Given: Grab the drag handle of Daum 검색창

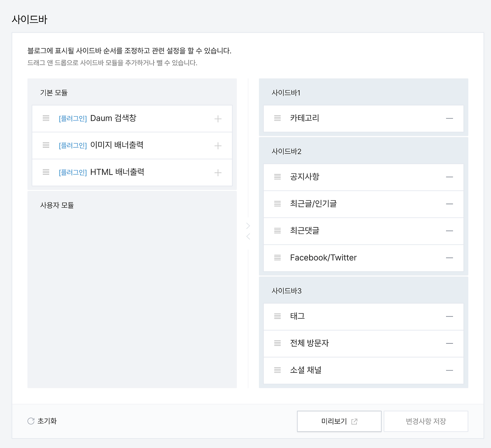Looking at the screenshot, I should pos(46,118).
